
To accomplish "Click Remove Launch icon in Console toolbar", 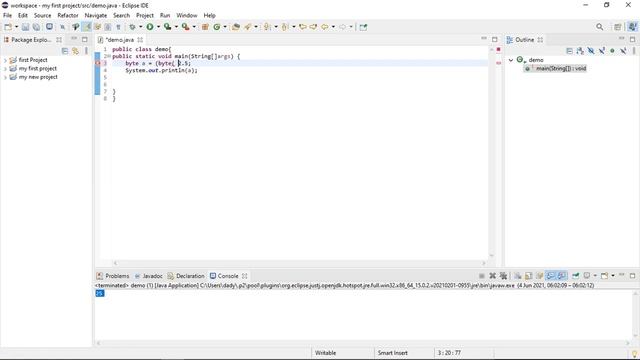I will pyautogui.click(x=493, y=276).
